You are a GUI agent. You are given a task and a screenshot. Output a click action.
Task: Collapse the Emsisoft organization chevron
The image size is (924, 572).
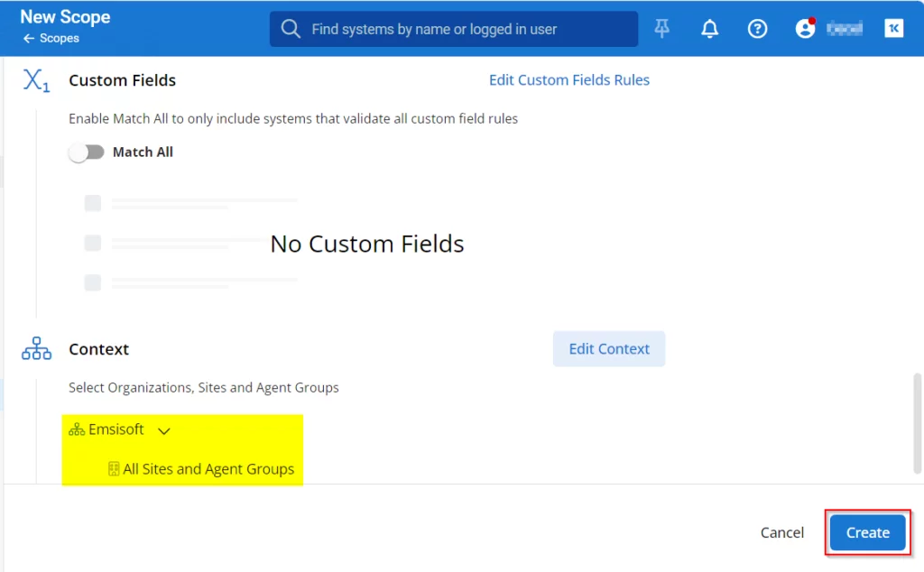click(164, 431)
